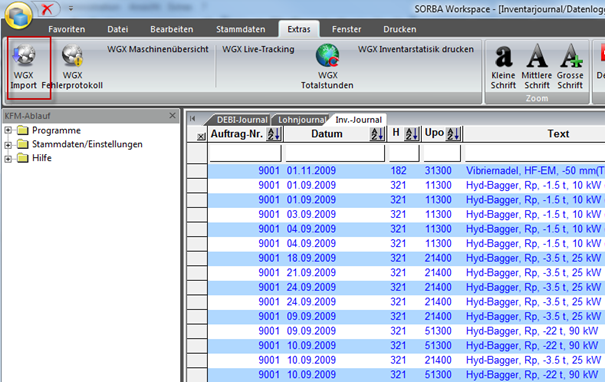
Task: Open the SORBA round application button
Action: pos(18,15)
